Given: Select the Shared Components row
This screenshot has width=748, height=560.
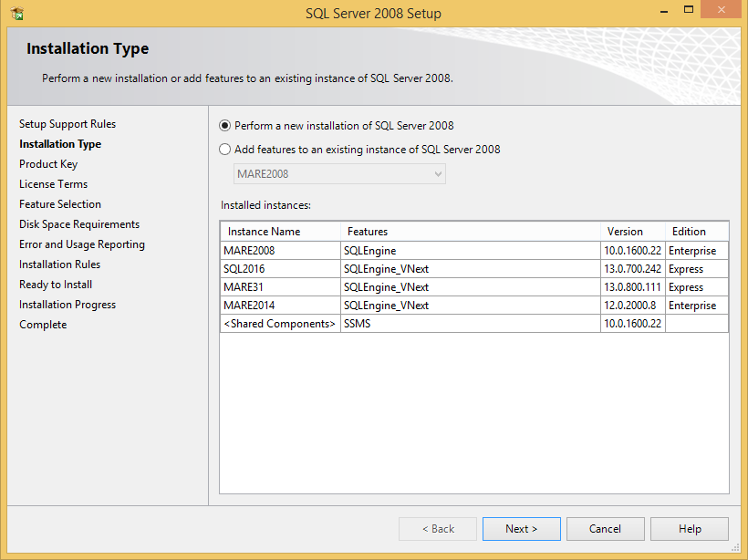Looking at the screenshot, I should click(279, 324).
